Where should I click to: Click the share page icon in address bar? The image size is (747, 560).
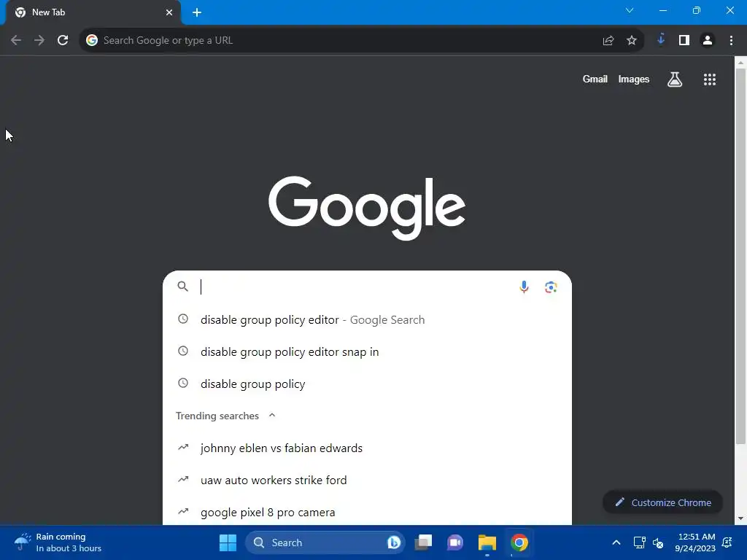(x=608, y=41)
